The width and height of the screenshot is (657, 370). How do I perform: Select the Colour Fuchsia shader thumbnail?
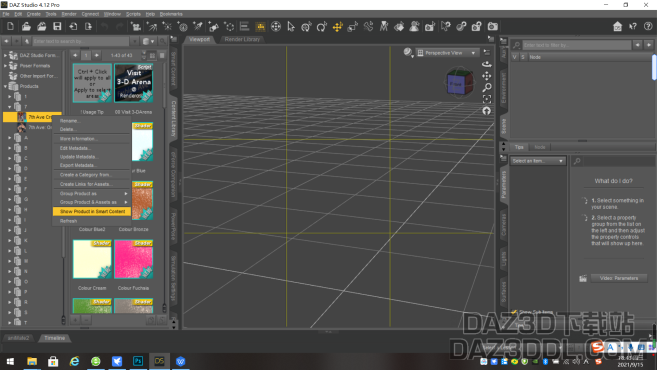tap(134, 259)
